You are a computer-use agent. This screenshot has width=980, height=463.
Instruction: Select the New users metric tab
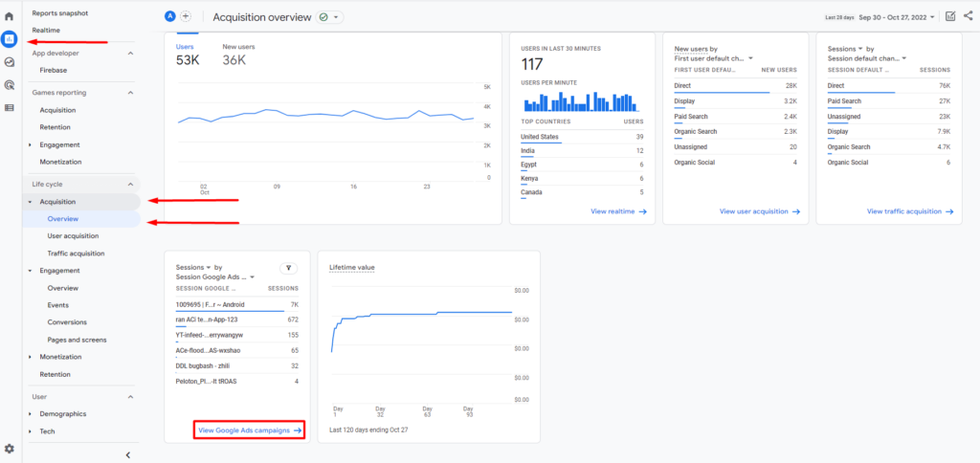[x=238, y=55]
